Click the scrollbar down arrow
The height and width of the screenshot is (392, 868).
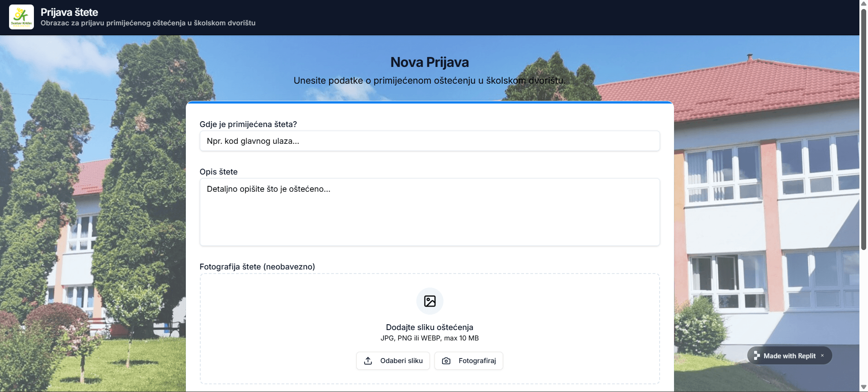pyautogui.click(x=863, y=387)
